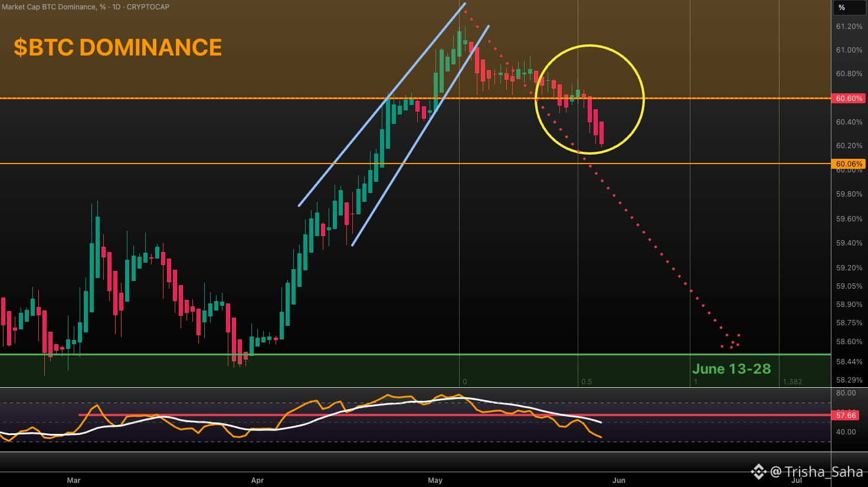Click the Mar label on time axis
Viewport: 868px width, 487px height.
tap(74, 481)
